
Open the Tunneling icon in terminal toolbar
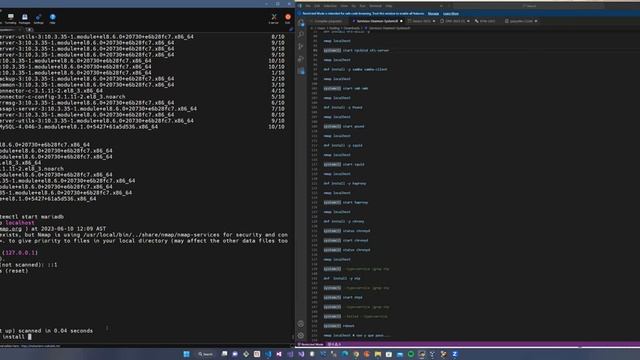[11, 18]
